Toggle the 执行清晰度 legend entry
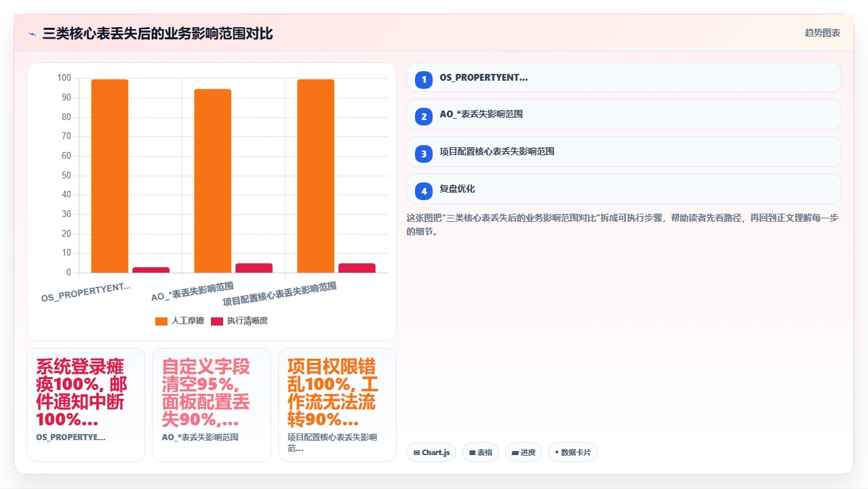The width and height of the screenshot is (868, 489). pos(239,321)
